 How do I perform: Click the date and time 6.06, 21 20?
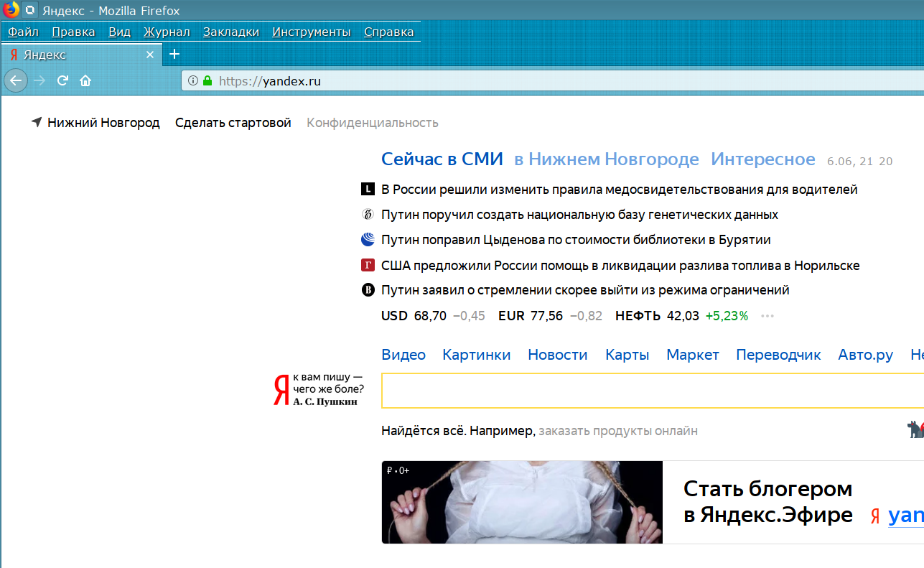(x=860, y=162)
